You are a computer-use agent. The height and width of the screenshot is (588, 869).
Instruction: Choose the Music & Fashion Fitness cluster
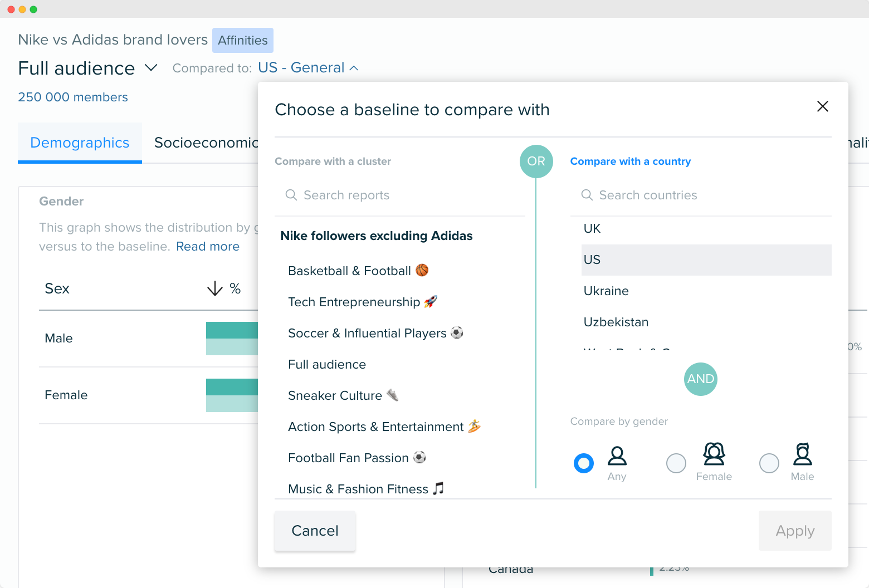[366, 489]
